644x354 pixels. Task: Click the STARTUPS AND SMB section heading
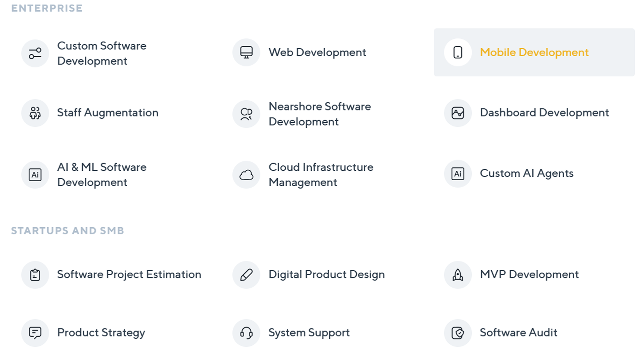68,231
